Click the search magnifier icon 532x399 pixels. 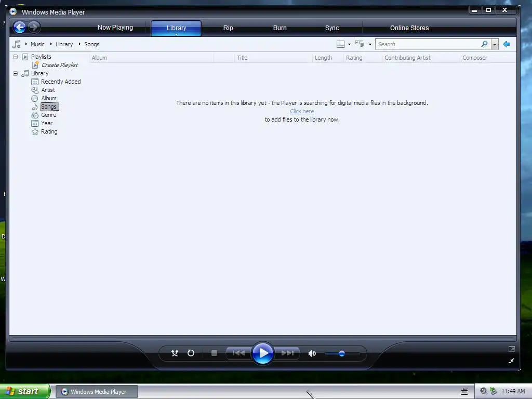pos(485,44)
